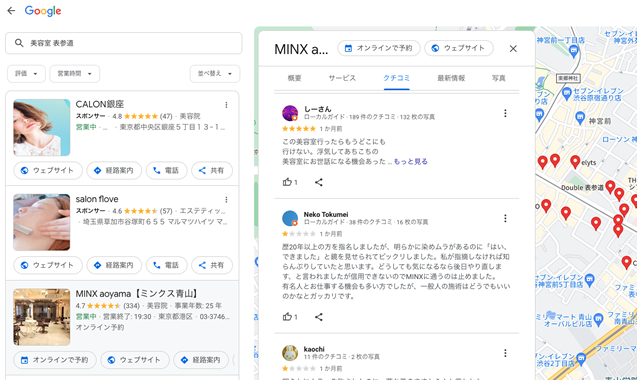
Task: Click オンラインで予約 under MINX aoyama listing
Action: pos(54,360)
